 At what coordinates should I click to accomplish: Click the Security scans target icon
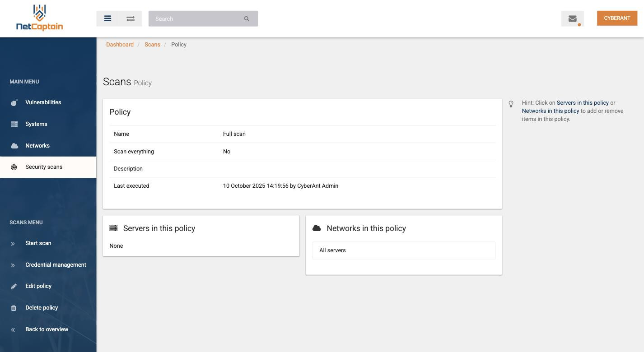14,167
